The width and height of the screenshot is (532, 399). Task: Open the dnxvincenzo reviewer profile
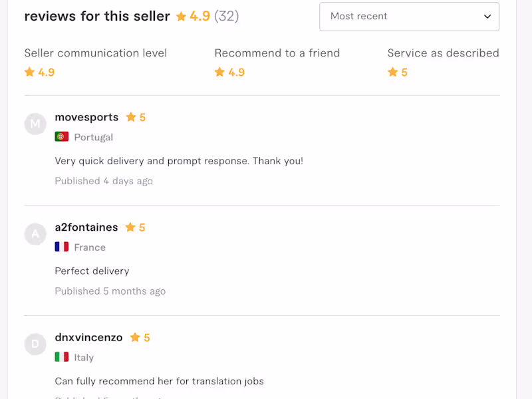(88, 337)
